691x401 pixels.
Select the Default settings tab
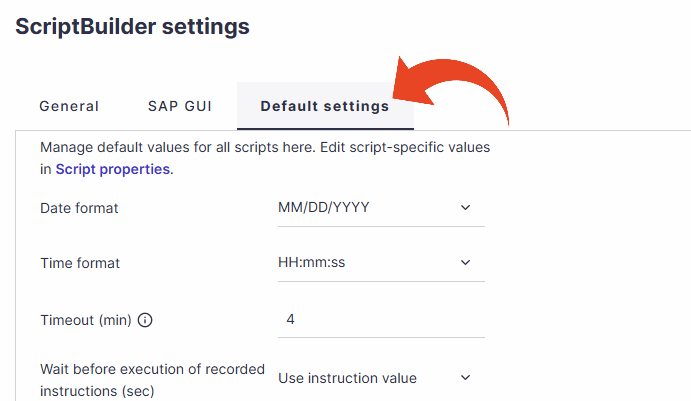(325, 106)
